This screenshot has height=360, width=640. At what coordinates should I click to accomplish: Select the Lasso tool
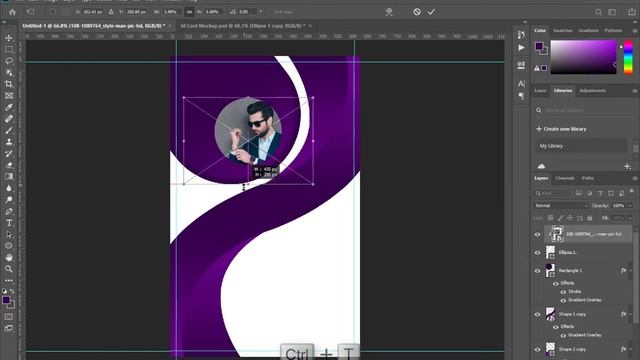click(x=9, y=61)
